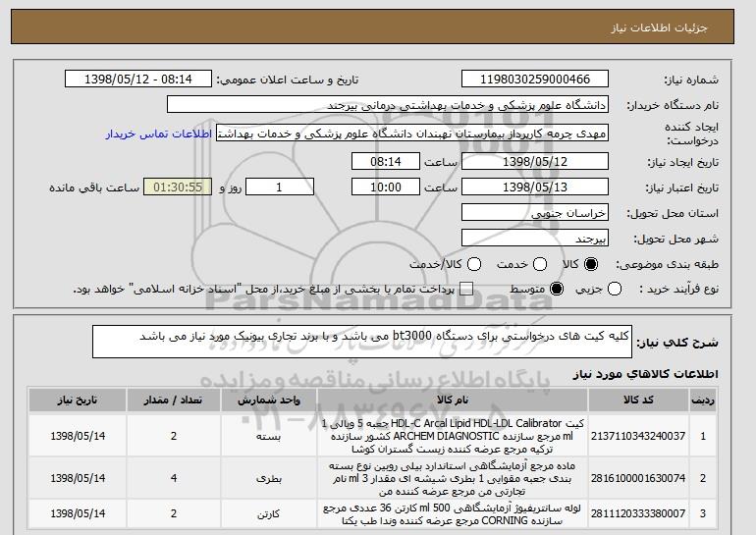
Task: Click the creation date field 1398/05/12
Action: coord(535,161)
